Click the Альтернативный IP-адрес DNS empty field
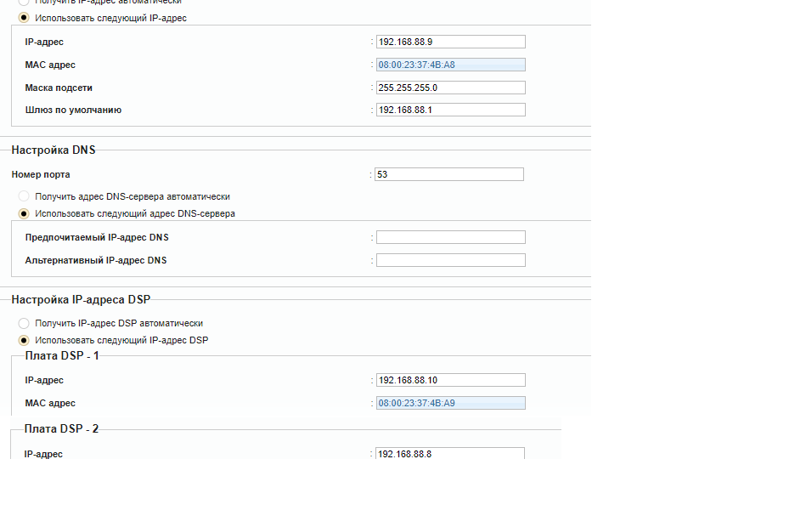 tap(450, 260)
